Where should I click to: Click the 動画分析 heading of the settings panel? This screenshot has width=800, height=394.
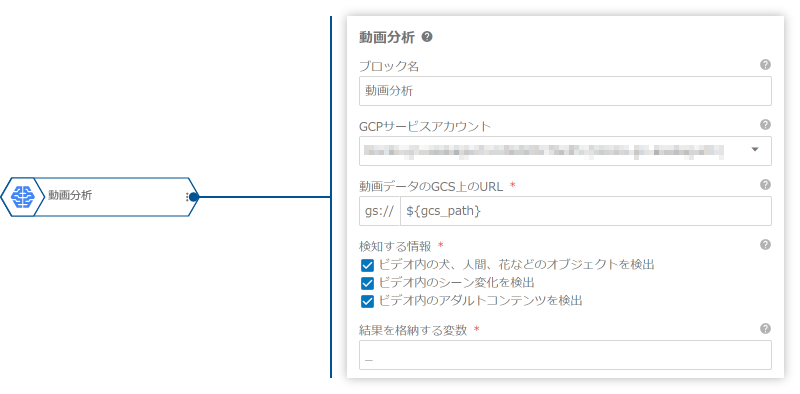tap(387, 37)
